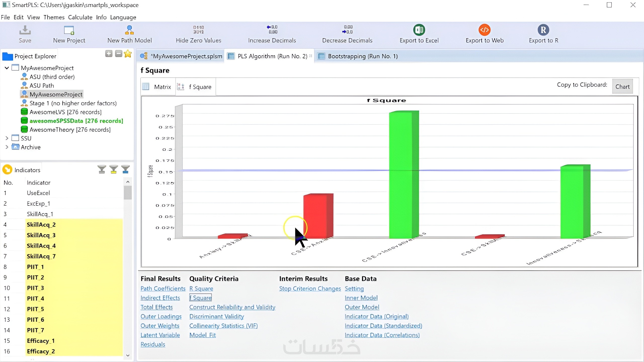Toggle the blue indicator filter funnel

click(x=125, y=169)
